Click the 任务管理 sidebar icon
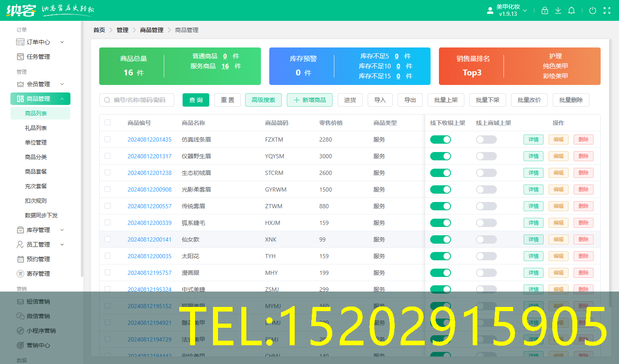 (x=20, y=57)
